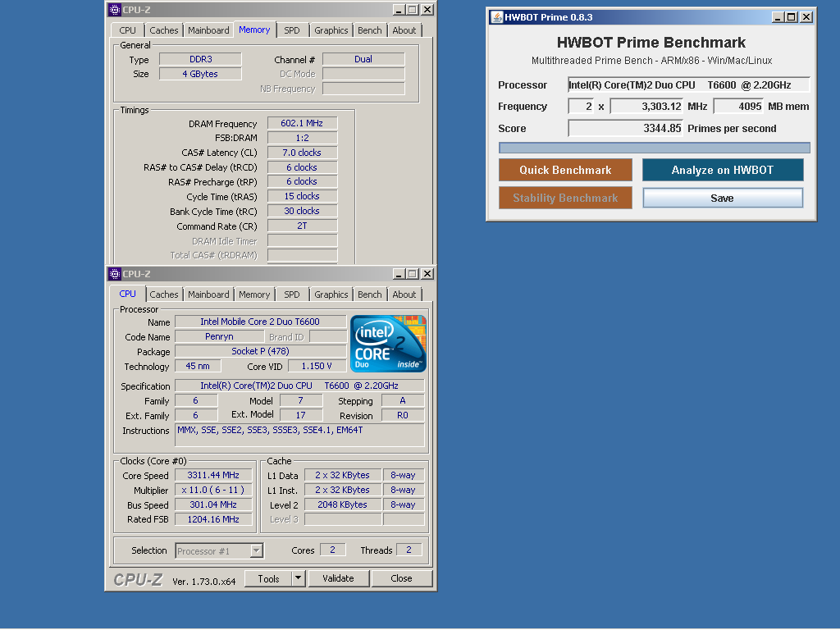Click the CAS# Latency value 7.0 clocks
The height and width of the screenshot is (630, 840).
(302, 153)
